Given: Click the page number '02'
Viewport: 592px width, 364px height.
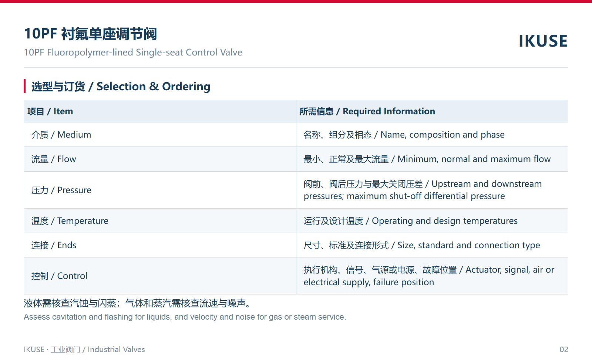Looking at the screenshot, I should click(x=564, y=350).
